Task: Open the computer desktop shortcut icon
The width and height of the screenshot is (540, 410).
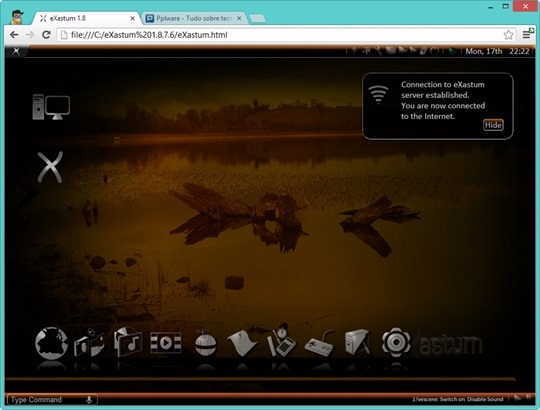Action: [x=51, y=107]
